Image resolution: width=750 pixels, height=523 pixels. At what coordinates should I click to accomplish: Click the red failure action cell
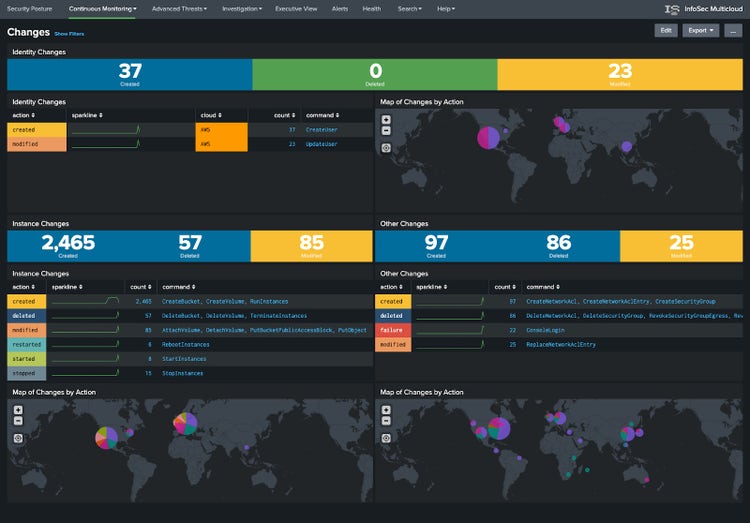click(392, 330)
